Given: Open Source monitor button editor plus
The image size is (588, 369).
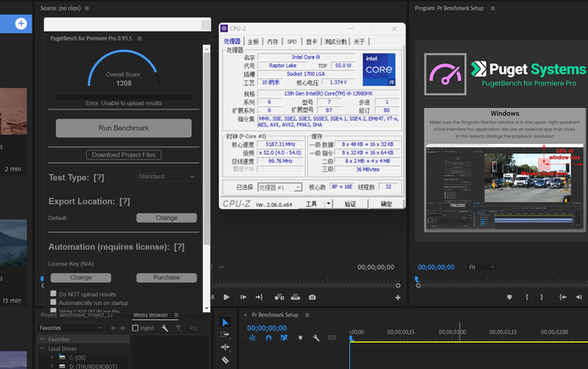Looking at the screenshot, I should point(398,297).
